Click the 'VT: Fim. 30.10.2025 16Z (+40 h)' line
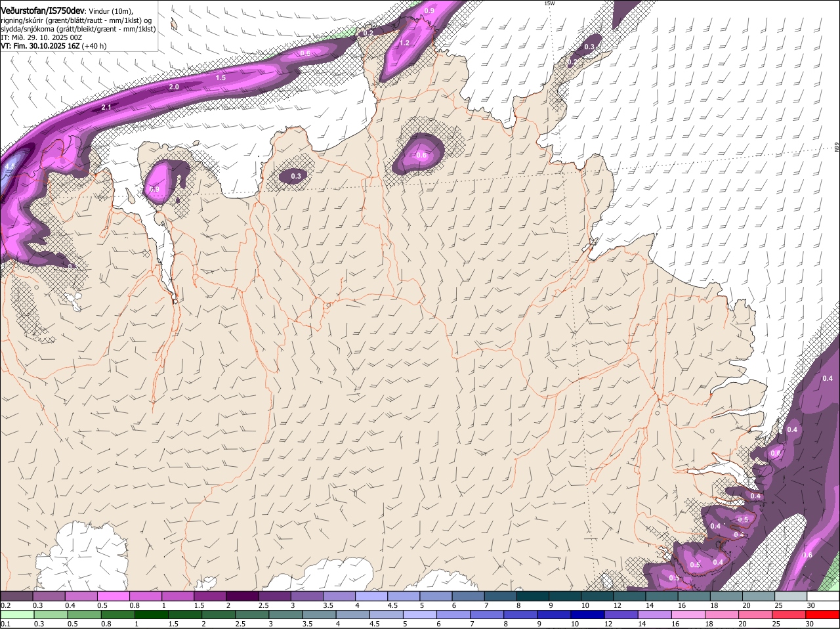The height and width of the screenshot is (629, 840). click(x=54, y=46)
